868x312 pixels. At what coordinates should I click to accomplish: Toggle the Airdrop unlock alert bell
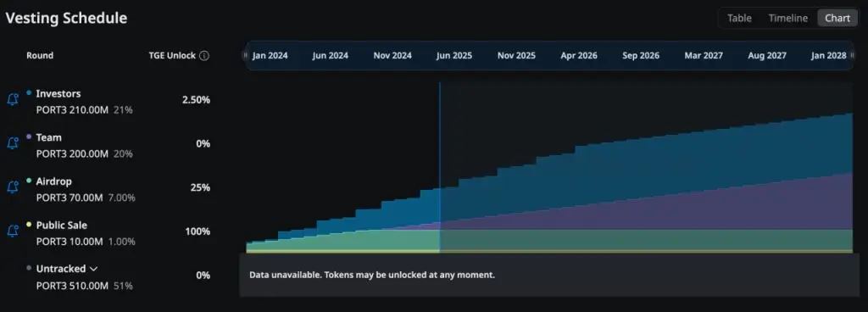tap(12, 187)
